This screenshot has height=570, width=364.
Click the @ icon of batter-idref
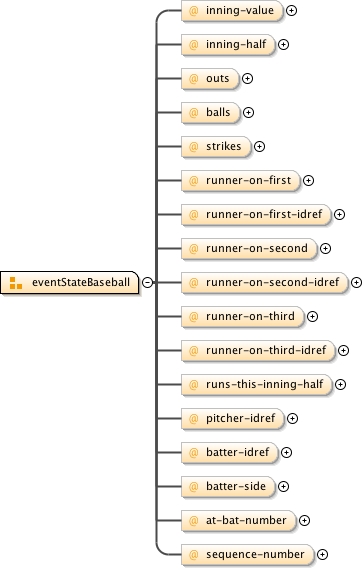[193, 453]
